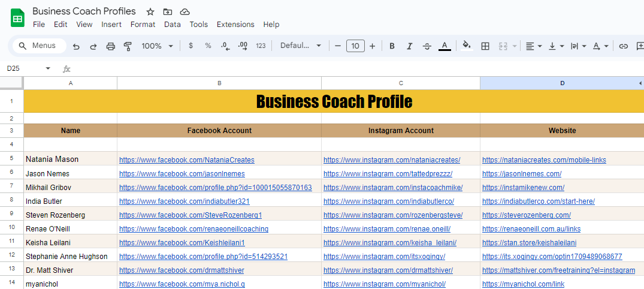This screenshot has height=289, width=644.
Task: Click the insert link icon
Action: click(x=624, y=46)
